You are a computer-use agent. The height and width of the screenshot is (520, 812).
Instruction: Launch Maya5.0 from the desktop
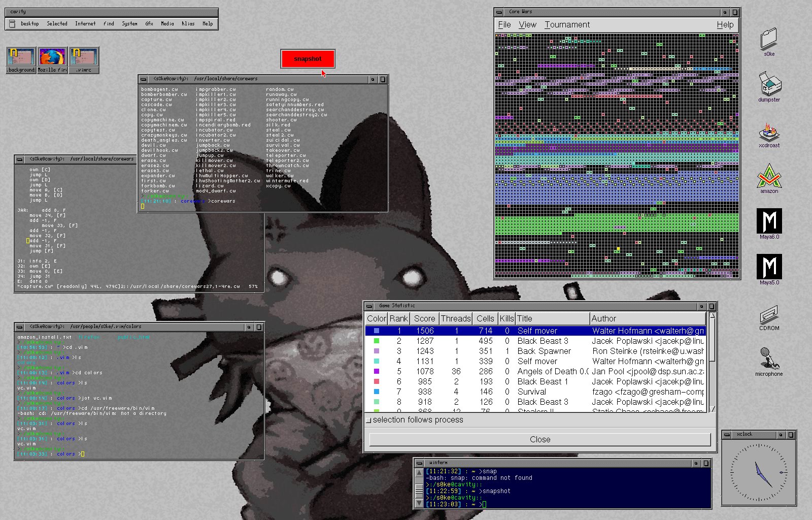coord(769,267)
